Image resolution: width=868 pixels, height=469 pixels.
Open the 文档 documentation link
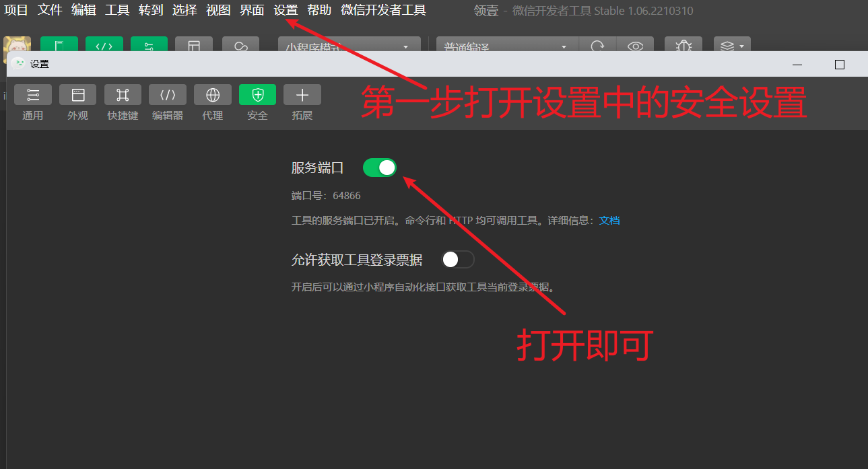point(609,220)
